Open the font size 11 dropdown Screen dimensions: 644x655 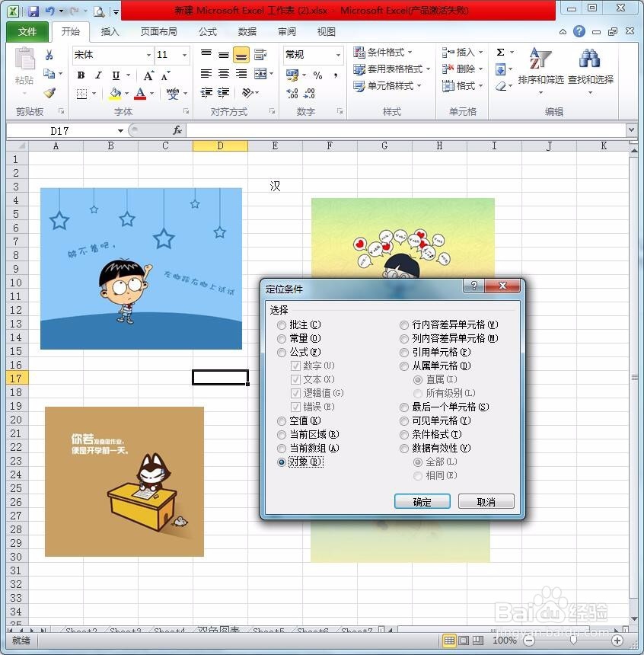coord(184,55)
